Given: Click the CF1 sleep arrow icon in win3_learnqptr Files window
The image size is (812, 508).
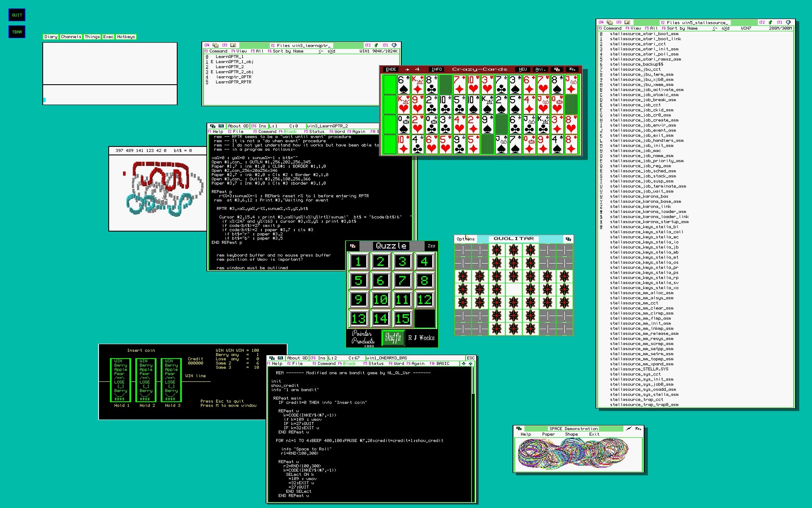Looking at the screenshot, I should pos(394,45).
